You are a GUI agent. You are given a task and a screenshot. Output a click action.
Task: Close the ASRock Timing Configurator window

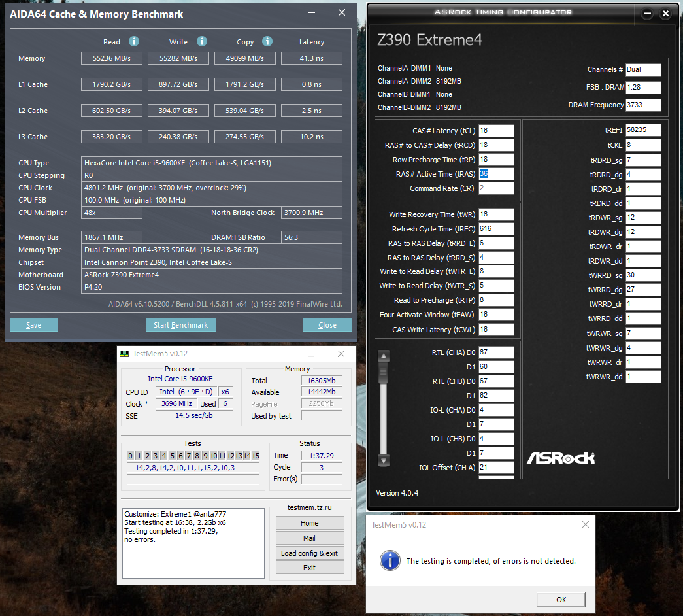click(x=665, y=14)
